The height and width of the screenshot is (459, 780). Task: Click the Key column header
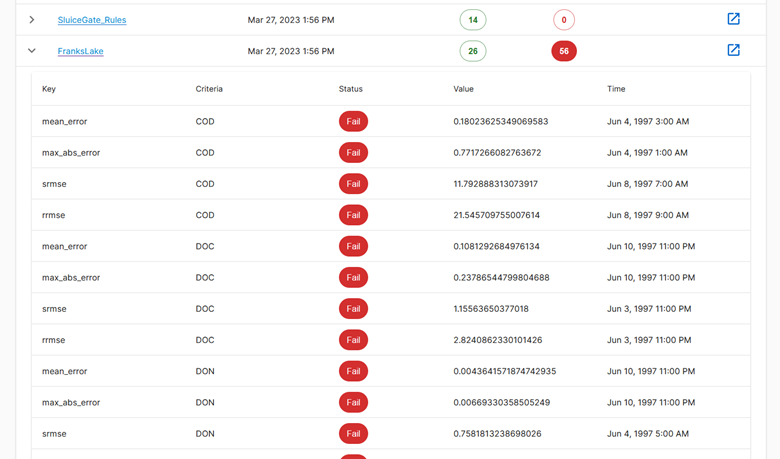49,89
